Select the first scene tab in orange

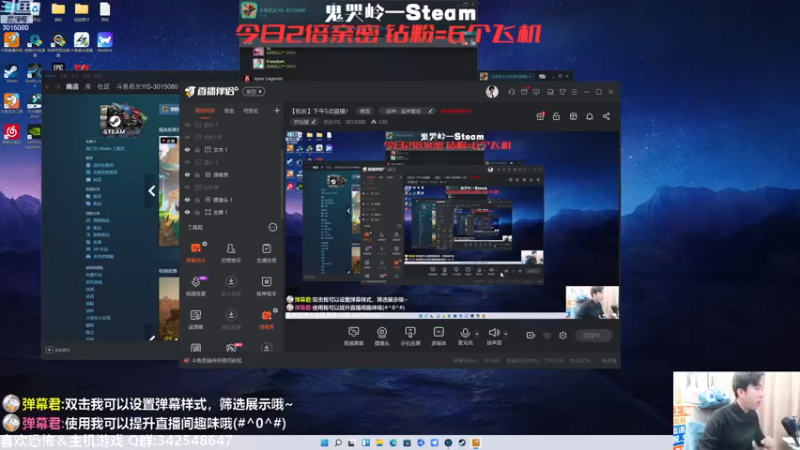pos(205,111)
